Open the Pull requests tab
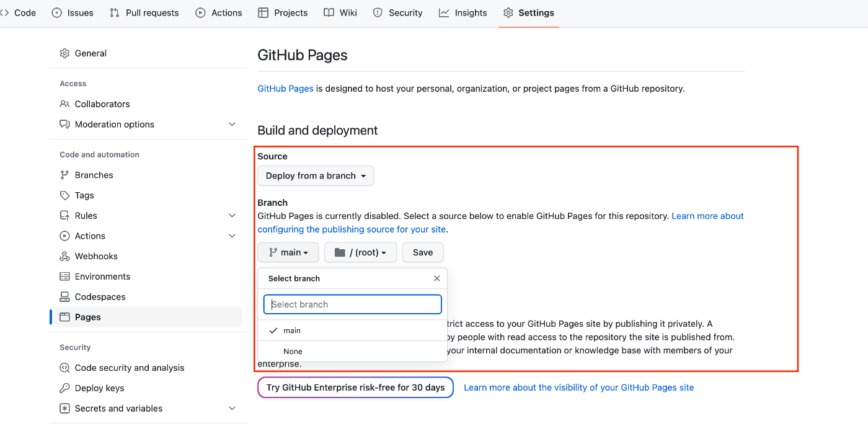Image resolution: width=868 pixels, height=434 pixels. [144, 12]
